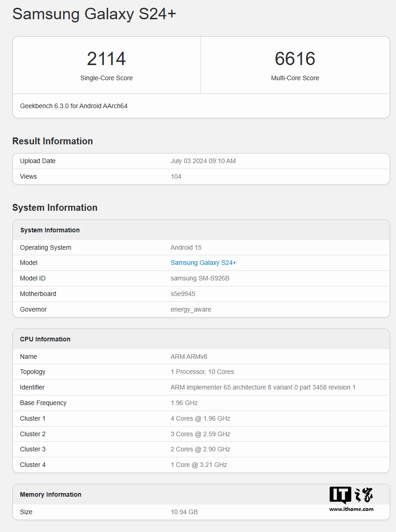Click the Geekbench 6.3.0 for Android AArch64 text
396x532 pixels.
coord(74,106)
